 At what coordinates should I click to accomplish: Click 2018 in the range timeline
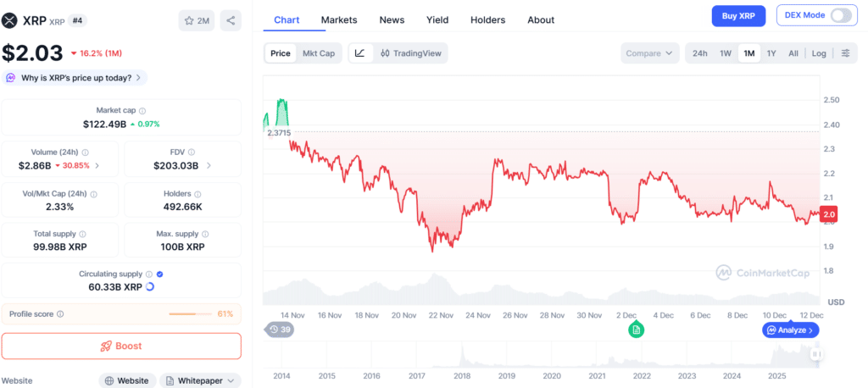click(x=462, y=376)
